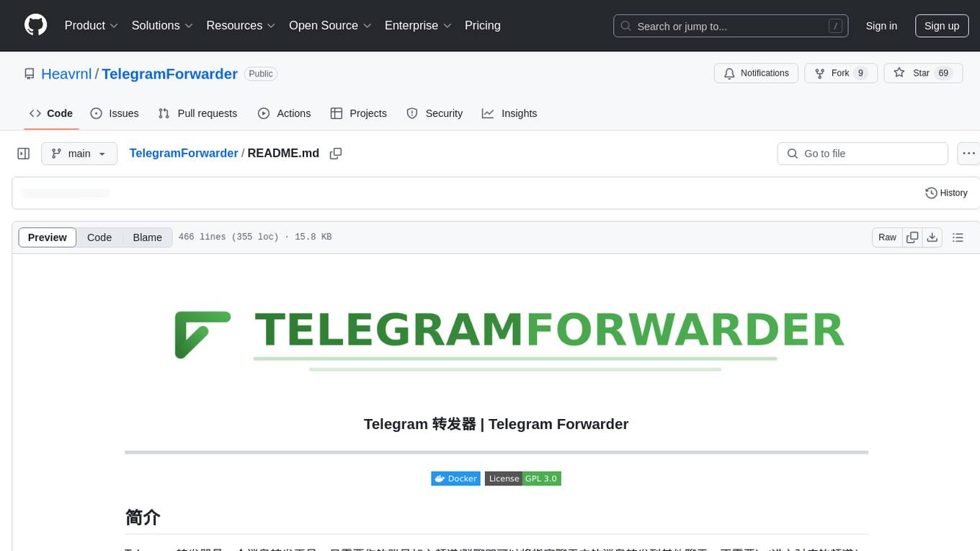Select the Code view
The width and height of the screenshot is (980, 551).
tap(99, 237)
